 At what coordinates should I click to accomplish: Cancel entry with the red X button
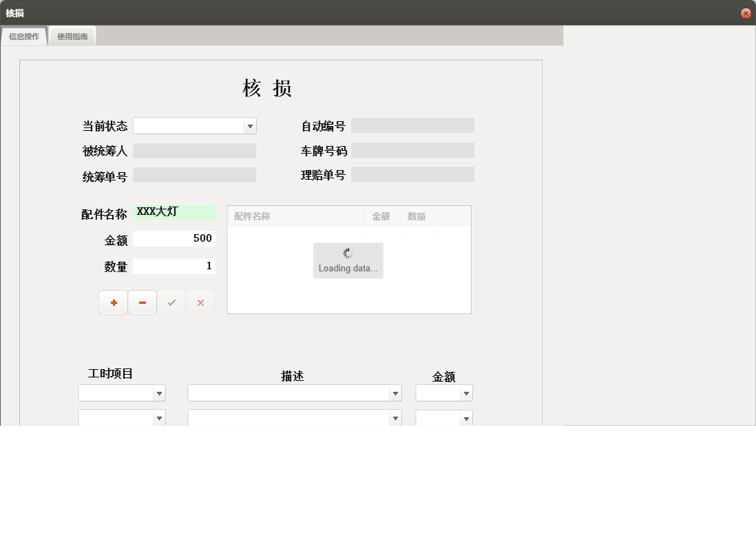[x=200, y=302]
